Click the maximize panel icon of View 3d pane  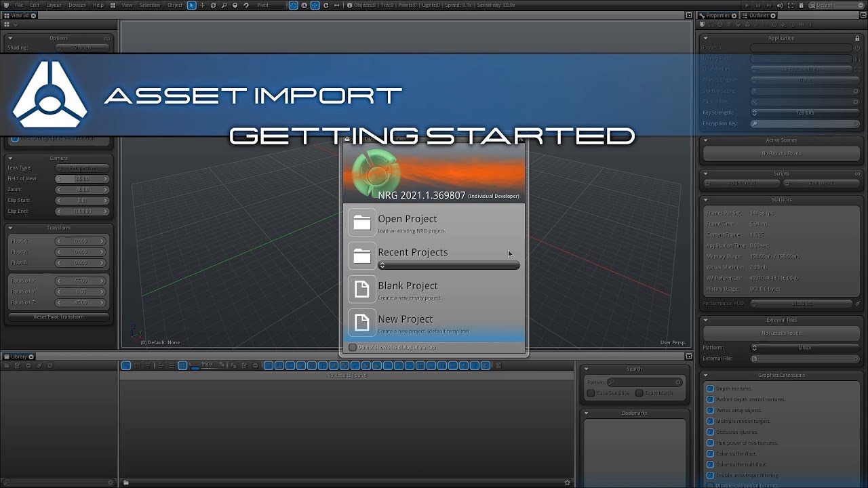tap(689, 16)
